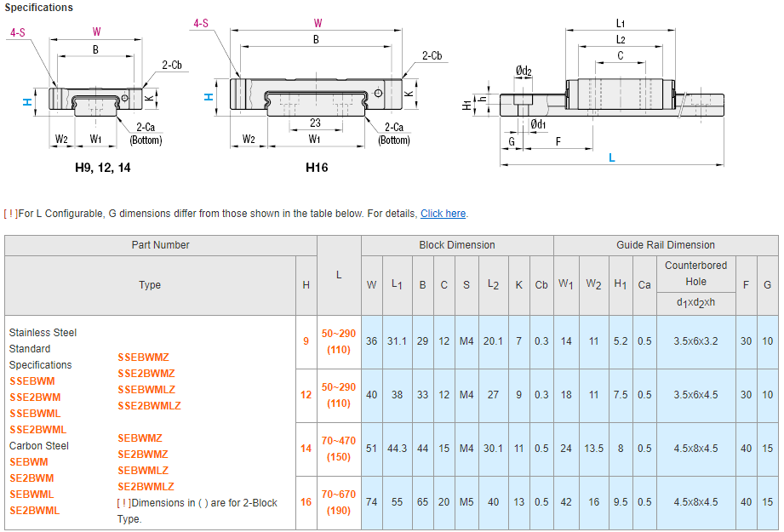This screenshot has height=532, width=784.
Task: Select part type SE2BWMZ
Action: point(143,455)
